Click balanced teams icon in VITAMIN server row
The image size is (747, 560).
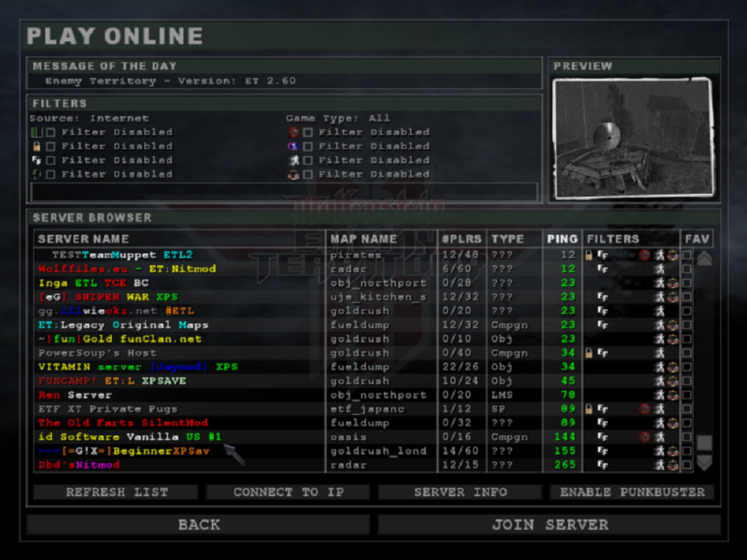coord(673,367)
